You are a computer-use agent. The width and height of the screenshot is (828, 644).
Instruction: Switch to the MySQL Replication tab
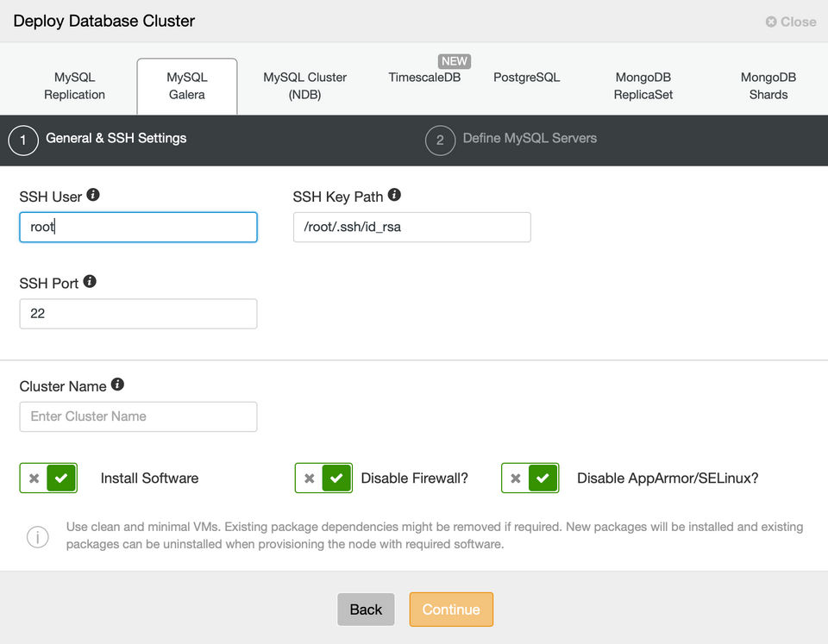tap(74, 86)
